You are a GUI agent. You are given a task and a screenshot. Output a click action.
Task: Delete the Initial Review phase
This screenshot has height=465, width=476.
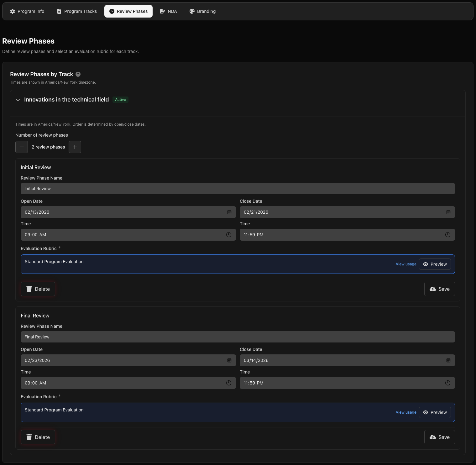coord(38,289)
